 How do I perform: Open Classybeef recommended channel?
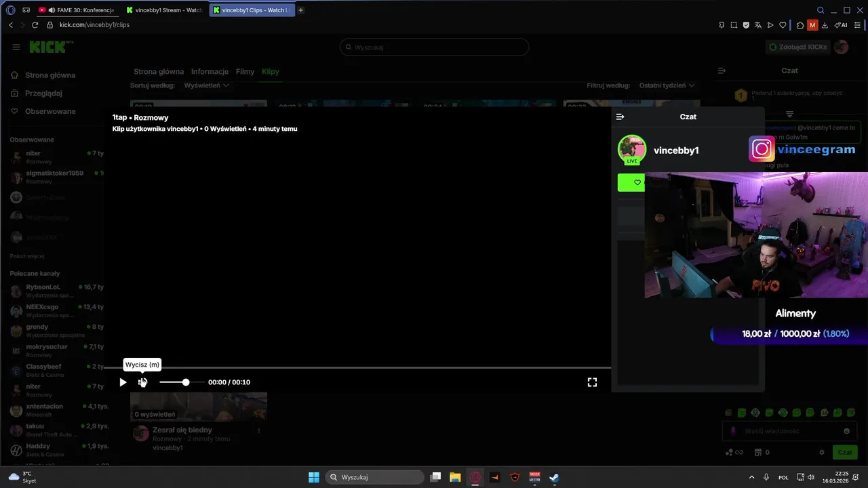click(x=57, y=370)
